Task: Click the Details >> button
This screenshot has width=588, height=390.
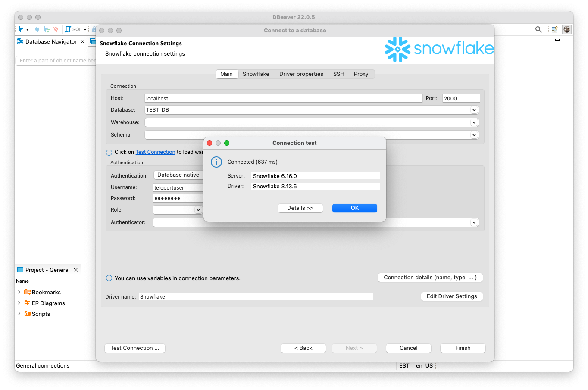Action: point(300,208)
